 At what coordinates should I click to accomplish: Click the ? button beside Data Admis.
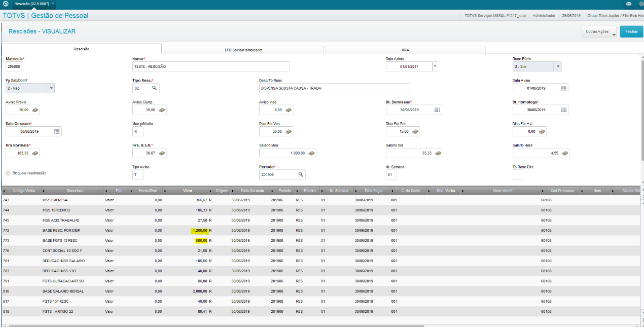coord(435,66)
